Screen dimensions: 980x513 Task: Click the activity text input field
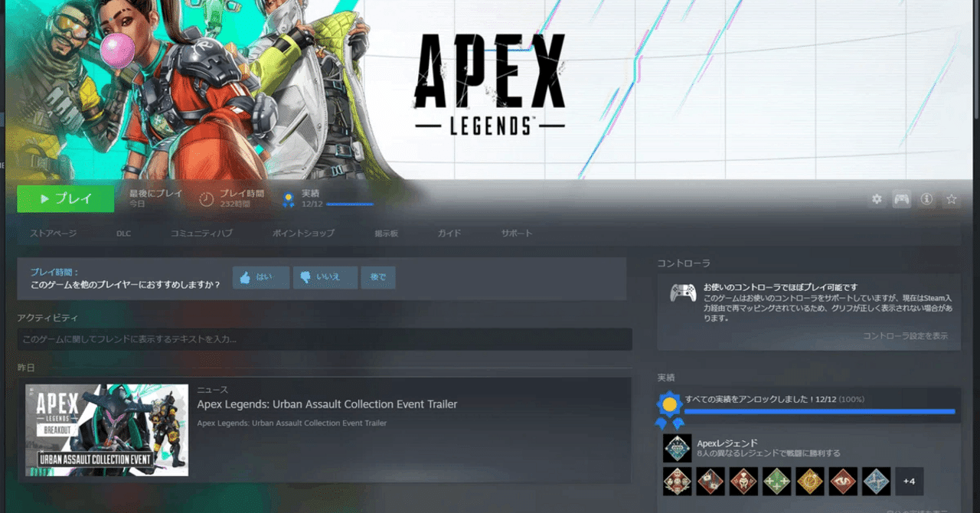click(325, 339)
